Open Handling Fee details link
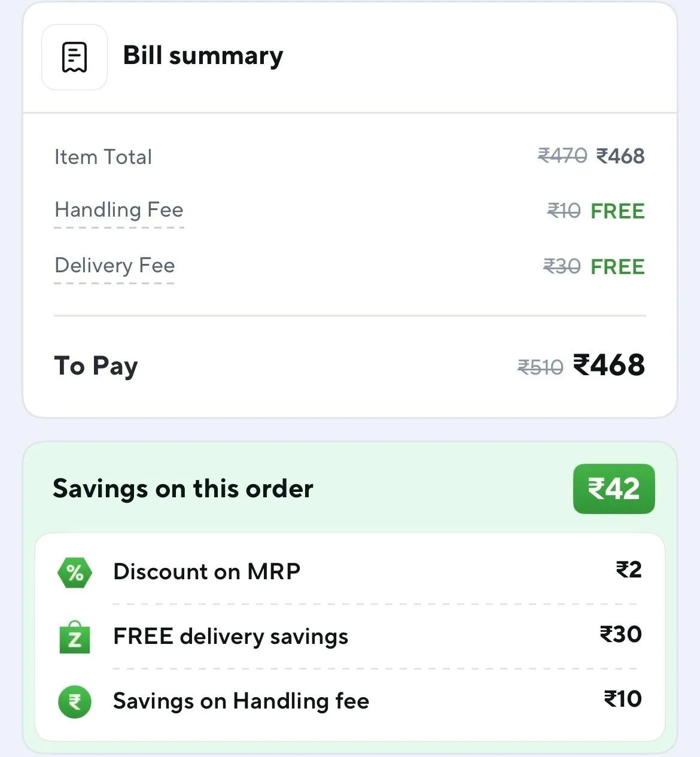Screen dimensions: 700x757 119,210
